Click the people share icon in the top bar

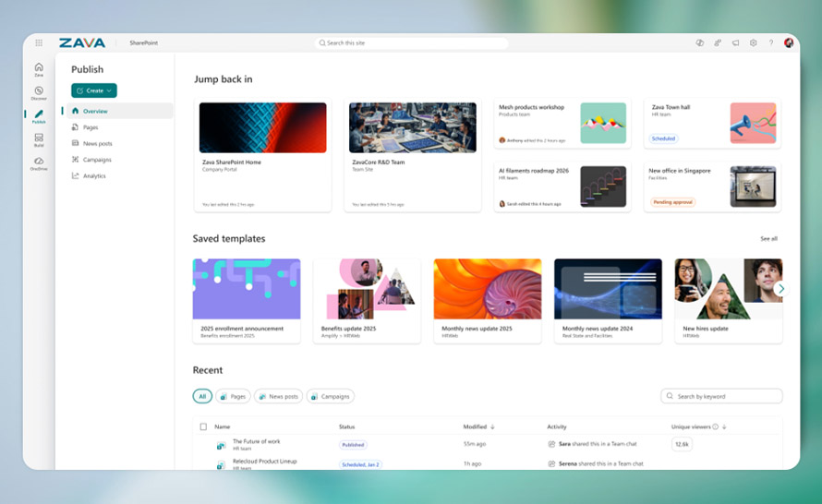[x=717, y=43]
